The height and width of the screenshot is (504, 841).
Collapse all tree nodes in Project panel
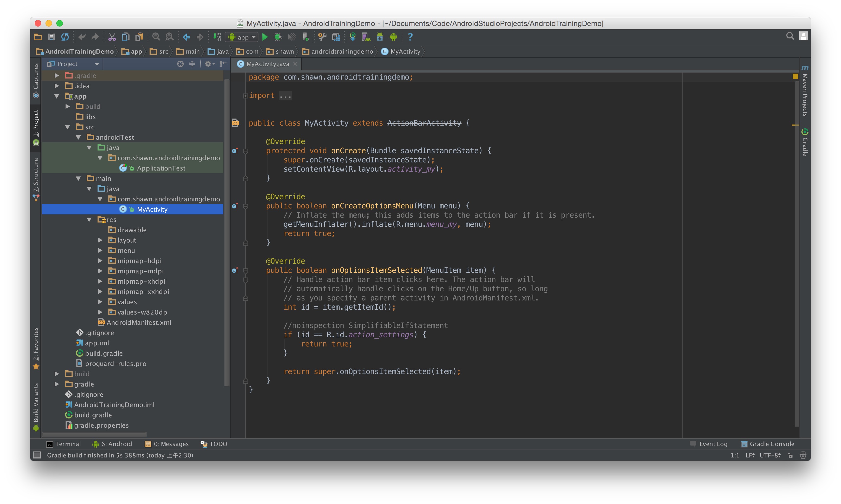tap(192, 64)
